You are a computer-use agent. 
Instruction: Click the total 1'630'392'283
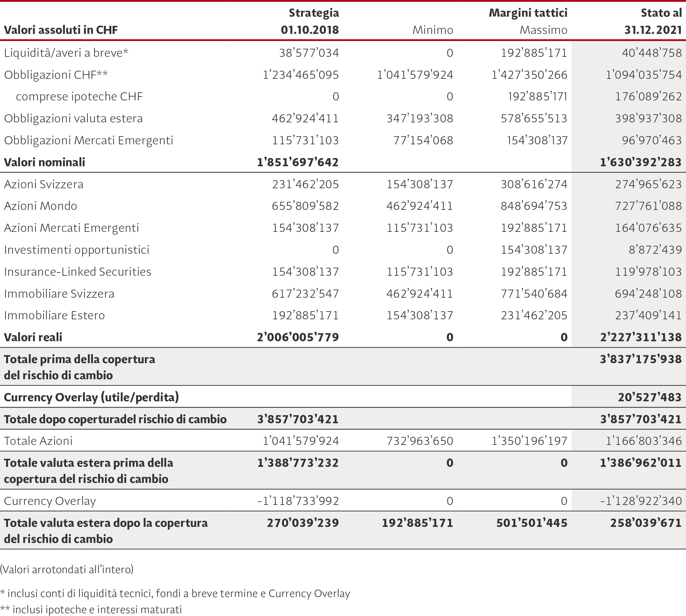click(641, 162)
